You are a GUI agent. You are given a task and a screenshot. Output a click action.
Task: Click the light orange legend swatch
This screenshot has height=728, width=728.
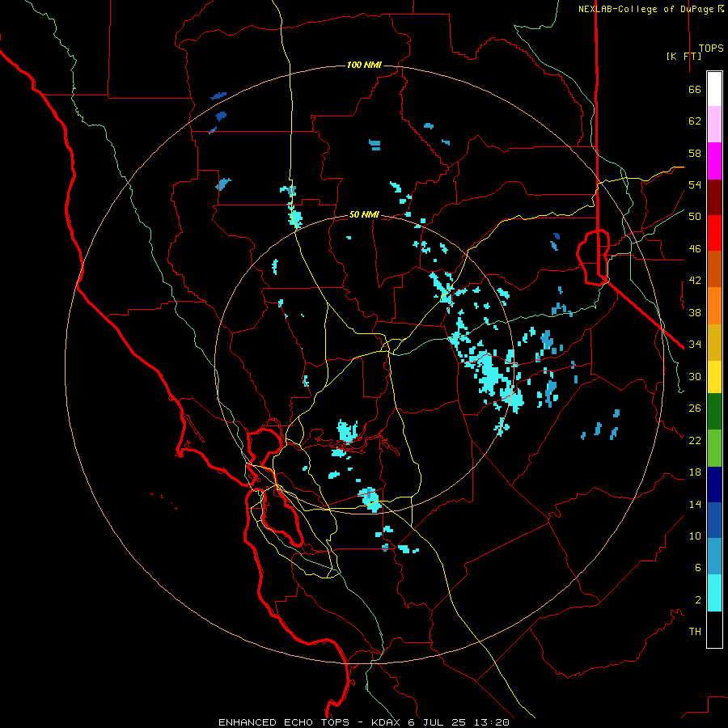tap(714, 306)
